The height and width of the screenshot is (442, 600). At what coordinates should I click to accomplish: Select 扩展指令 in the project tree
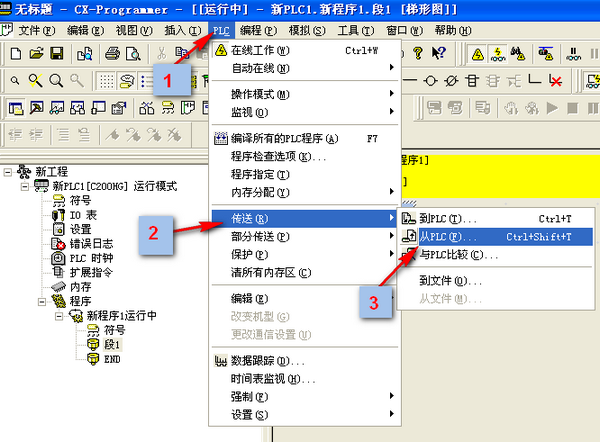[91, 272]
